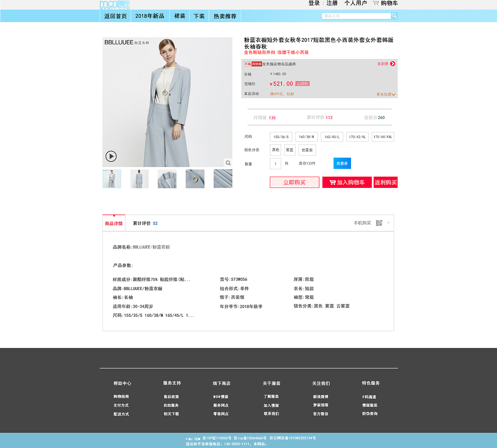Select fourth thumbnail of gold button detail

point(195,179)
